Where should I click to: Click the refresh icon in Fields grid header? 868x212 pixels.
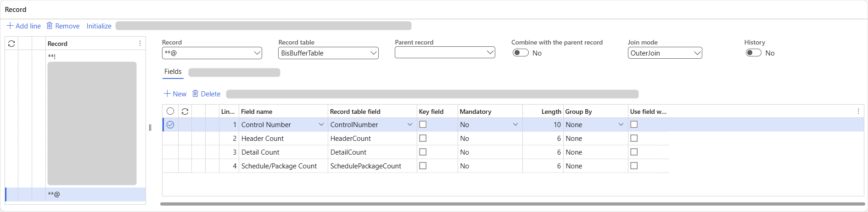tap(185, 112)
